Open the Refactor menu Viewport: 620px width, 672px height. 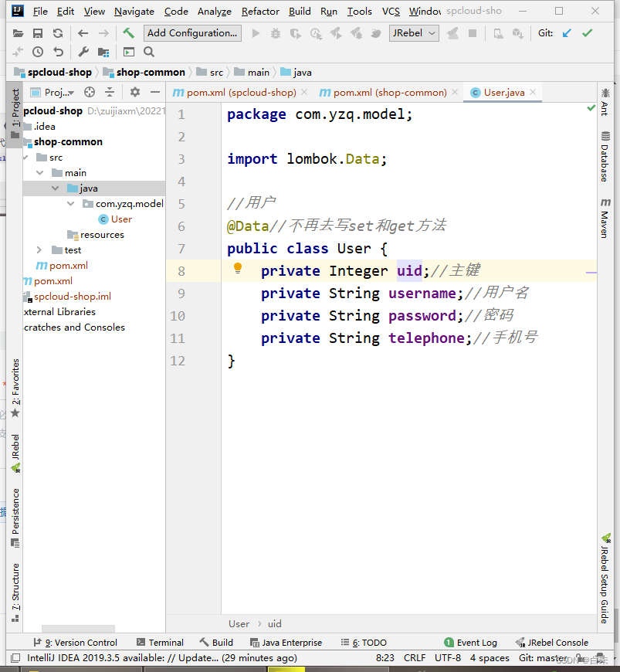[260, 11]
